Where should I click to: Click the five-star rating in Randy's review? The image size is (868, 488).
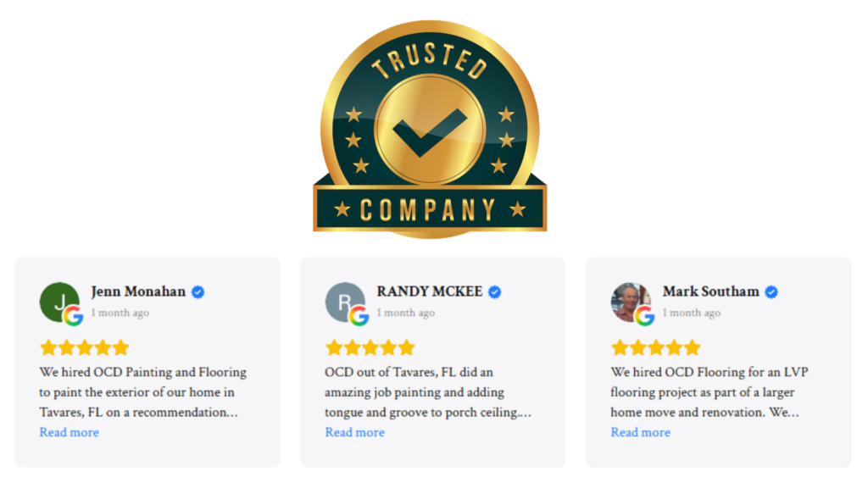[370, 347]
